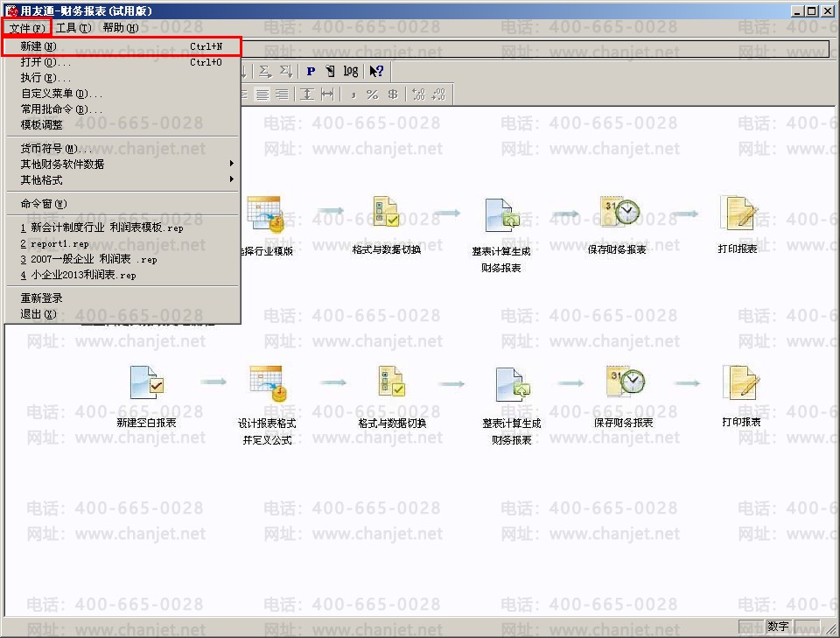Click the formula input bar
Screen dimensions: 840x638
point(534,49)
